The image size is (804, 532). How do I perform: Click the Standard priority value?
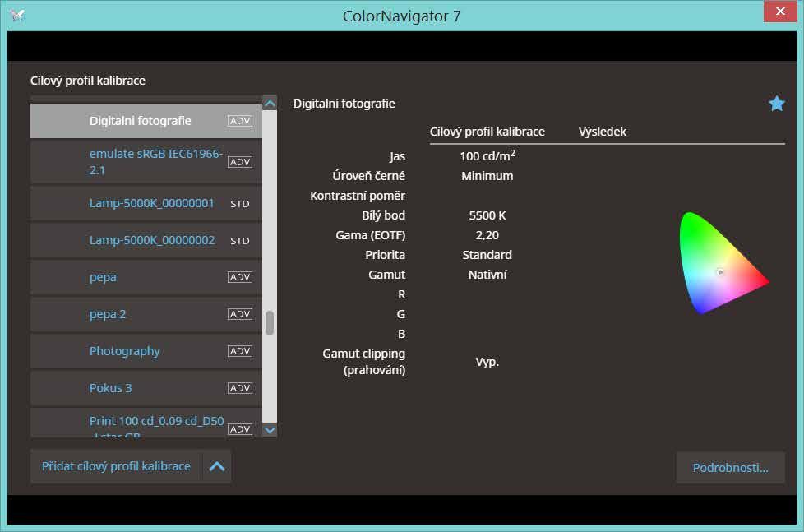tap(487, 255)
